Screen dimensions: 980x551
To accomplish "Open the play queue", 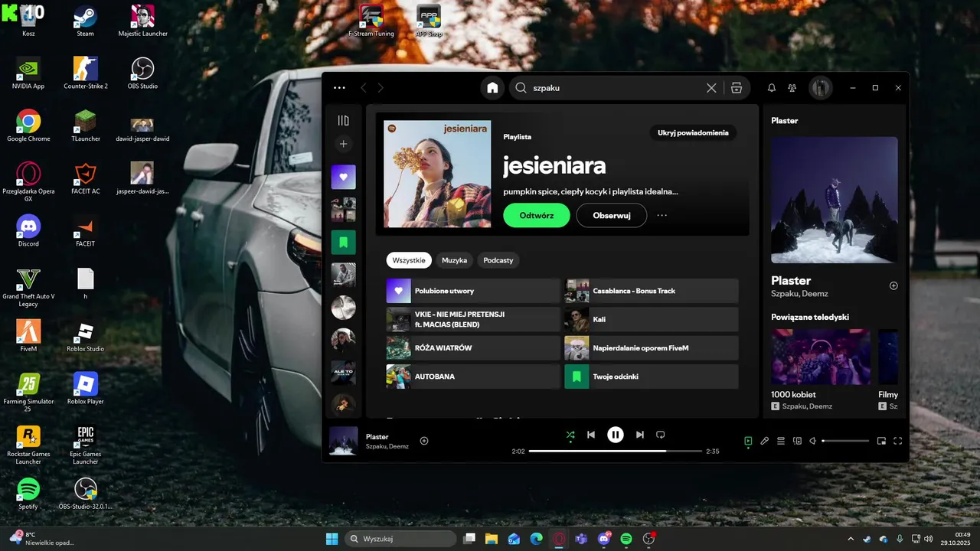I will [781, 441].
